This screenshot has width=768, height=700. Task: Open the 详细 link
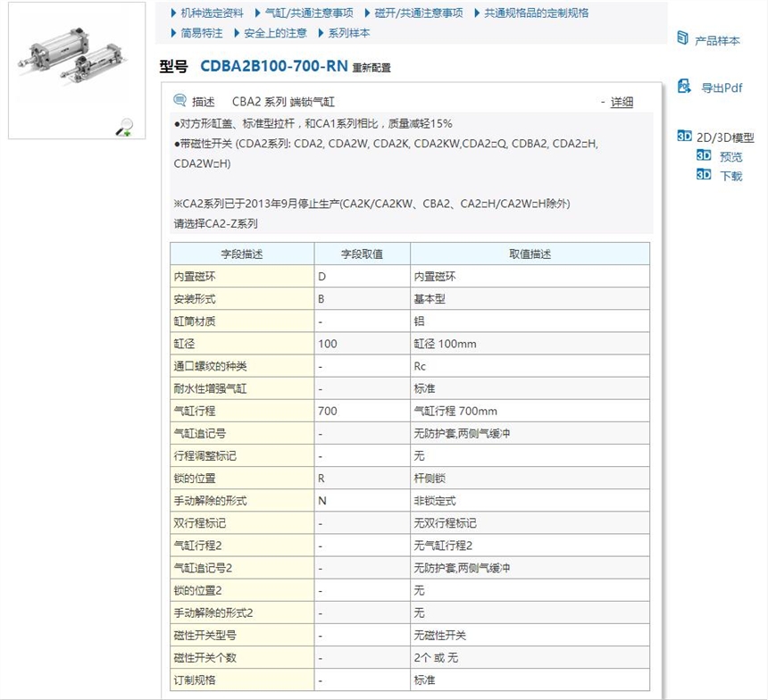tap(621, 101)
